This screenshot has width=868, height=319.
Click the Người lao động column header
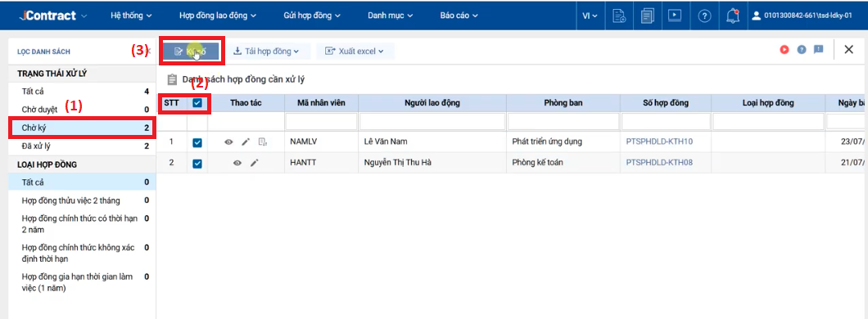click(x=432, y=103)
